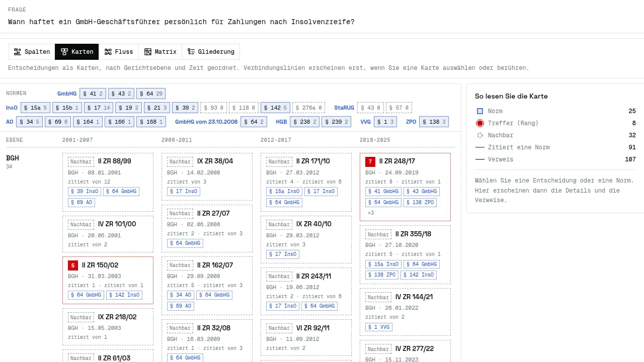Select the AO § 34 norm chip
This screenshot has width=644, height=362.
(29, 122)
